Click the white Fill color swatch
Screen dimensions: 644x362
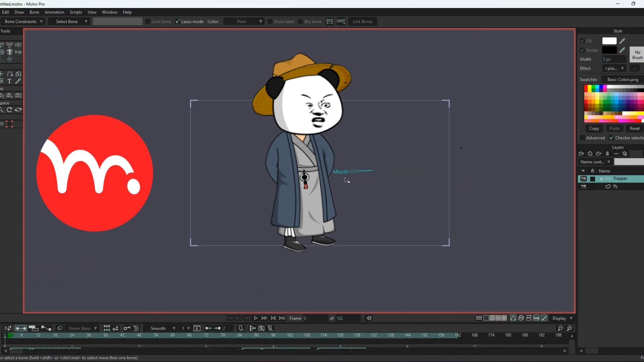click(x=609, y=41)
